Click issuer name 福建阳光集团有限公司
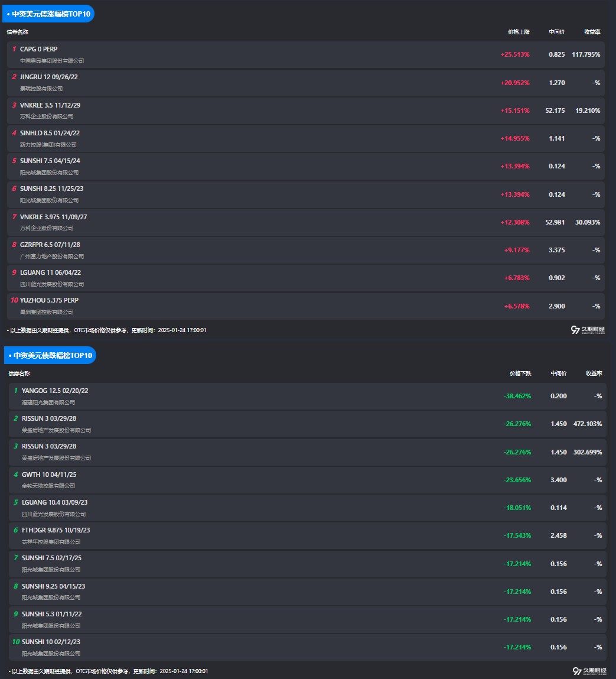 [x=48, y=402]
